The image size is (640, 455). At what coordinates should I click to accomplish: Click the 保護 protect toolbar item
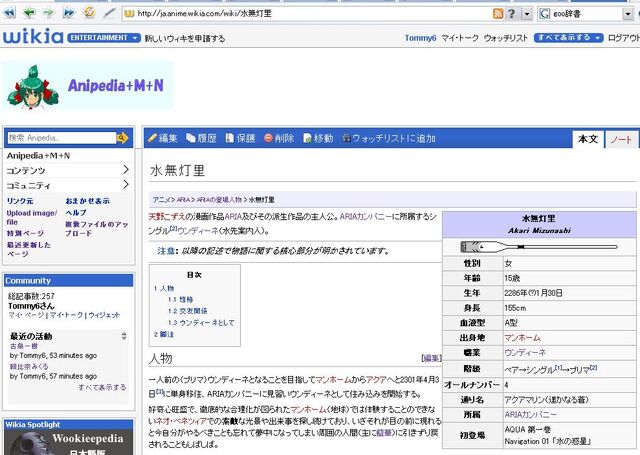[x=240, y=138]
